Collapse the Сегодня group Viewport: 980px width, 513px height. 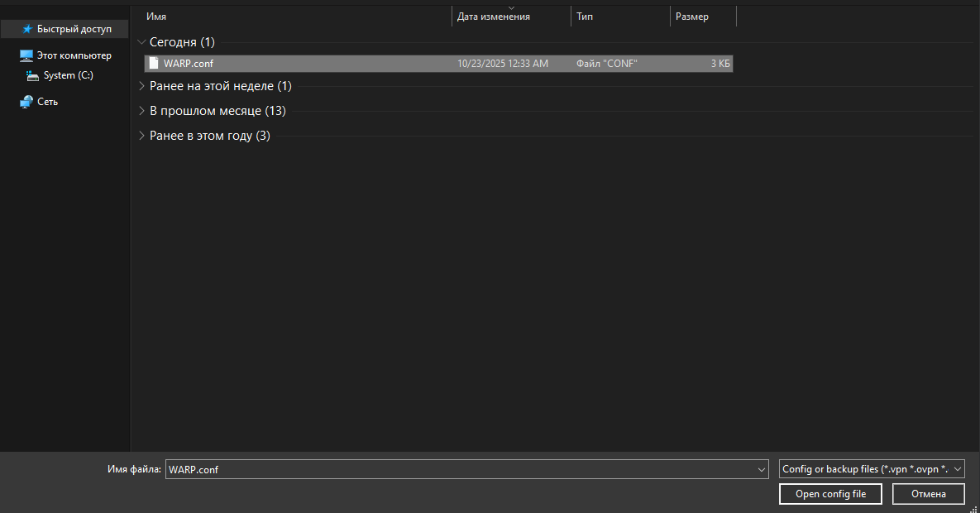(x=141, y=41)
